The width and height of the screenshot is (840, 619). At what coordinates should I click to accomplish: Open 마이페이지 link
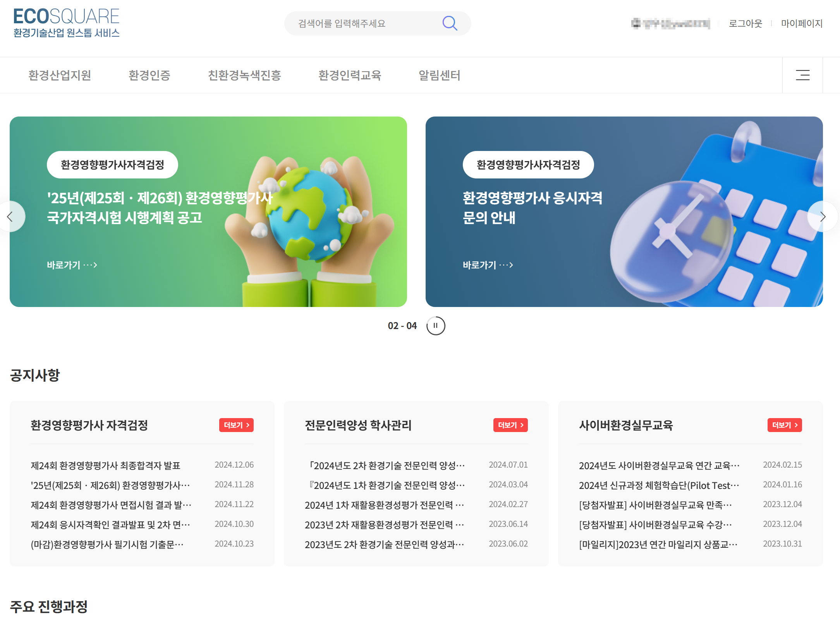[x=801, y=24]
